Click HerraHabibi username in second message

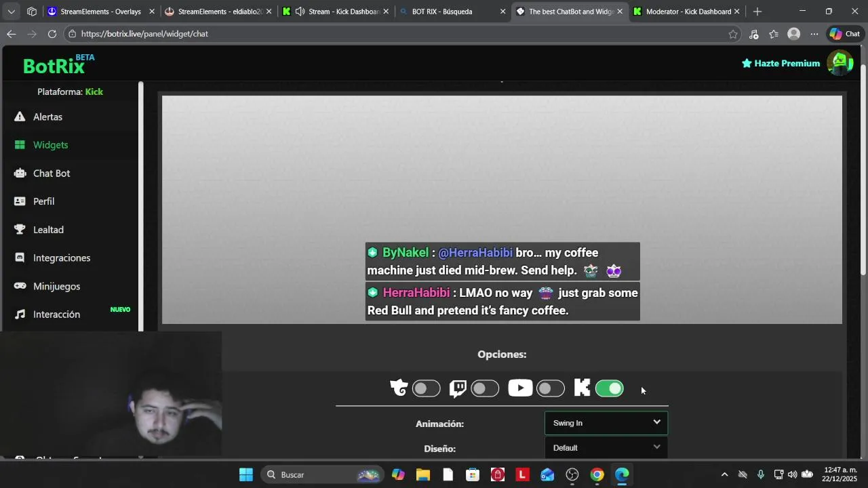pyautogui.click(x=416, y=293)
